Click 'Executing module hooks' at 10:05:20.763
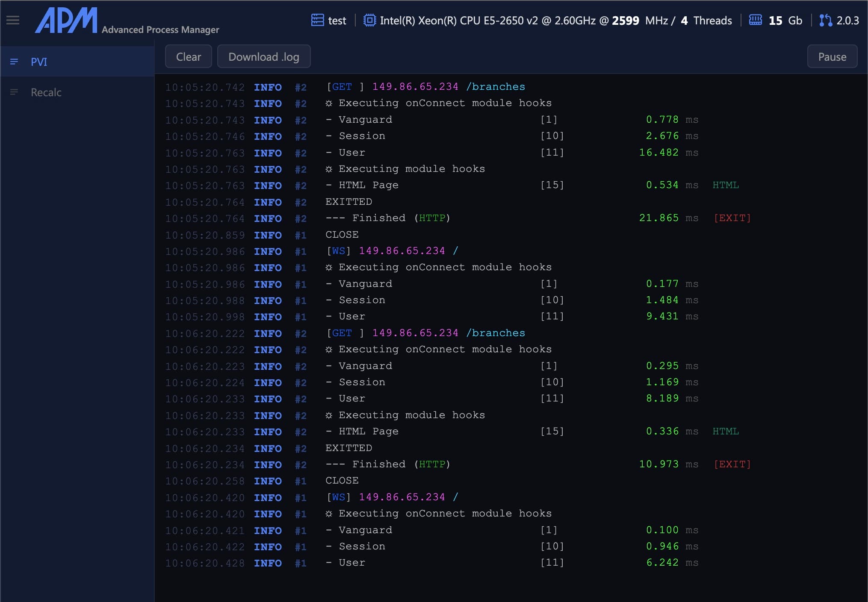868x602 pixels. (x=412, y=169)
